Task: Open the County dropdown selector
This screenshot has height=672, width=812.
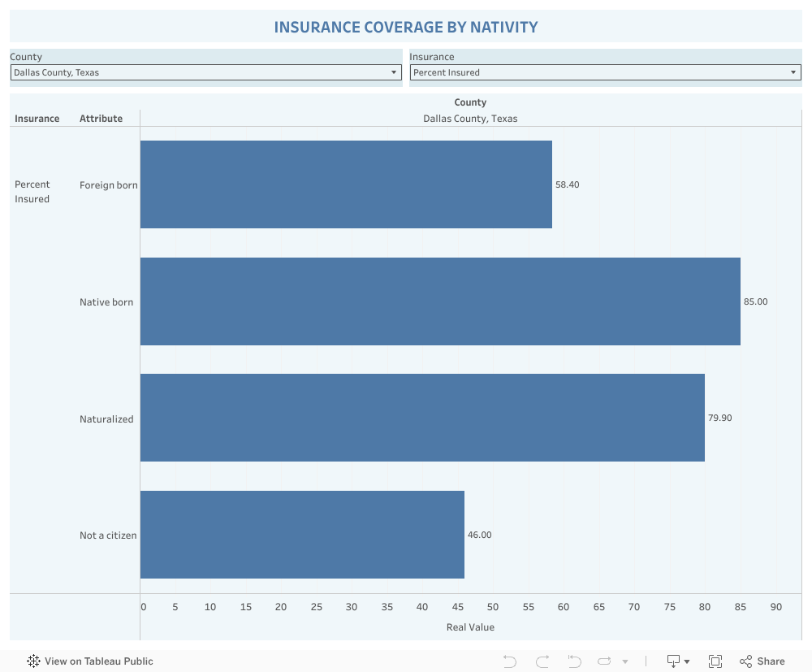Action: click(205, 72)
